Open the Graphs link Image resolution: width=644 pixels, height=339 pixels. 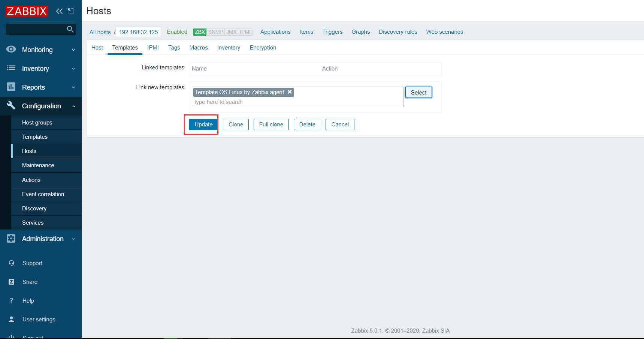point(361,32)
